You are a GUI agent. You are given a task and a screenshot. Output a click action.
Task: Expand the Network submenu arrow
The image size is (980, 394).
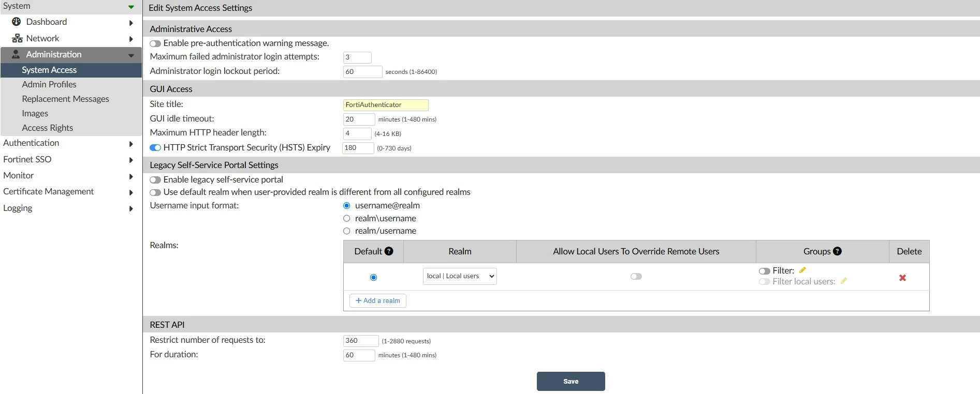[131, 39]
